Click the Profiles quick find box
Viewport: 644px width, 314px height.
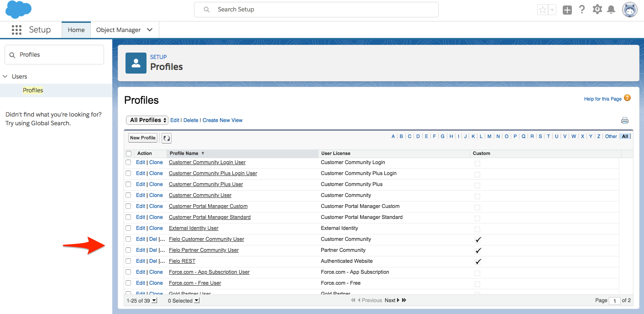coord(54,55)
